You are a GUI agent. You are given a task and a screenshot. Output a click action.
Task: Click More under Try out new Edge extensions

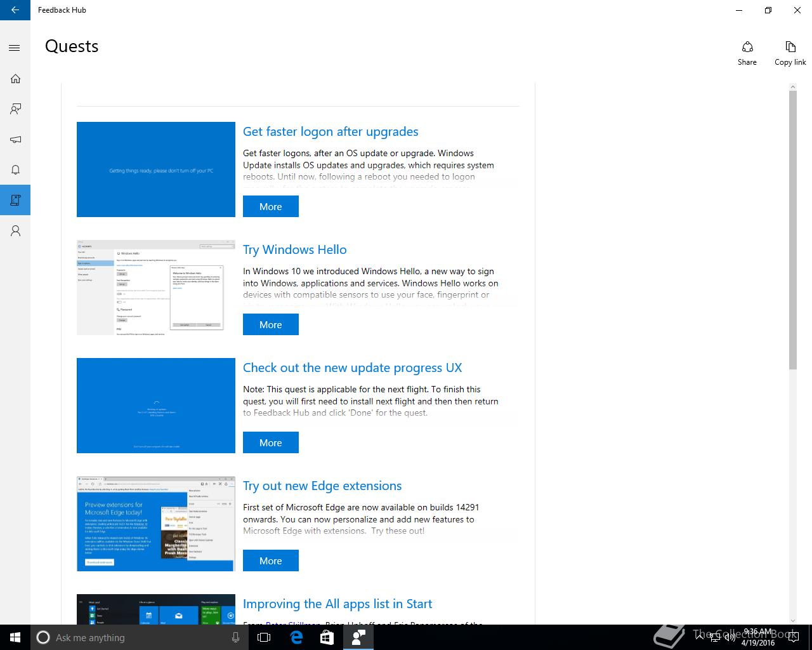coord(271,560)
